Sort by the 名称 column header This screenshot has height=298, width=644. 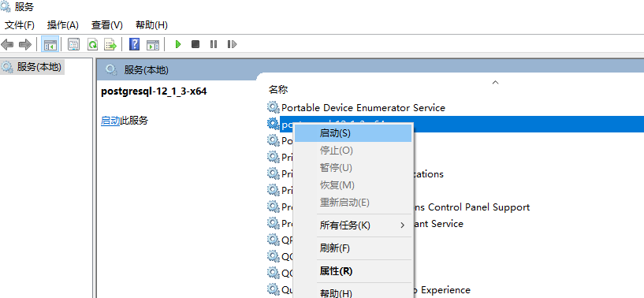click(x=278, y=89)
